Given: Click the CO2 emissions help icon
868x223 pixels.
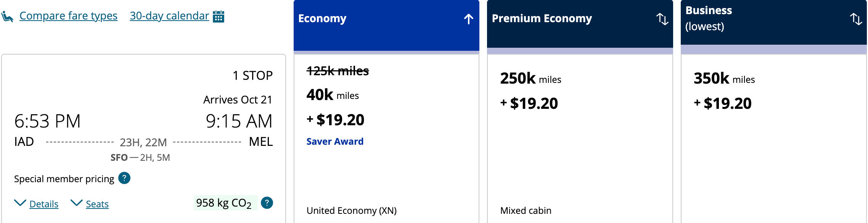Looking at the screenshot, I should 267,203.
